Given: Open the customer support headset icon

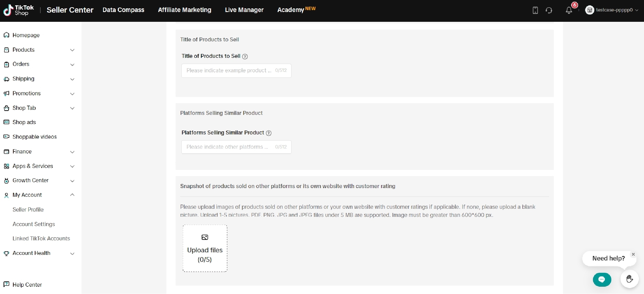Looking at the screenshot, I should [549, 10].
